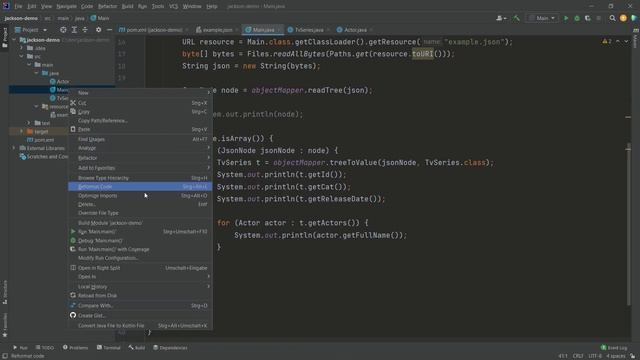Open the Terminal tool window
This screenshot has height=360, width=640.
coord(109,348)
